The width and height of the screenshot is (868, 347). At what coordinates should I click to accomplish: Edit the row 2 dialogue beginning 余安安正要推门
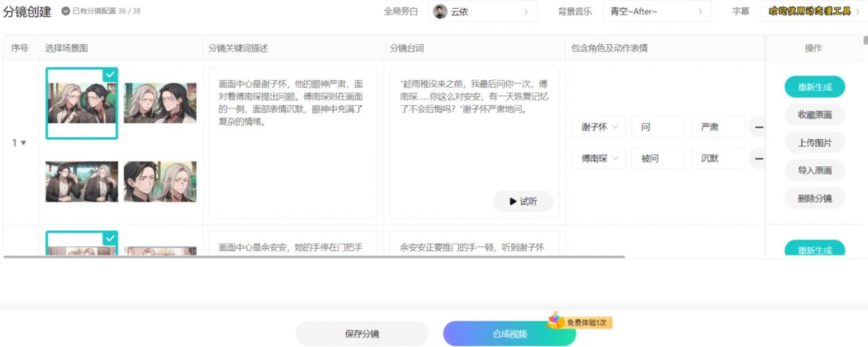[475, 243]
